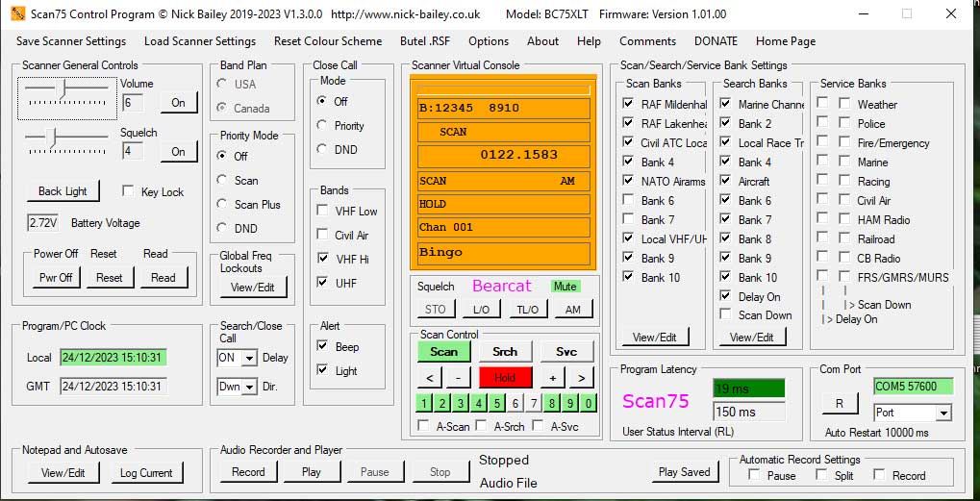Enable the Bank 6 scan bank checkbox
This screenshot has height=501, width=980.
pos(628,200)
